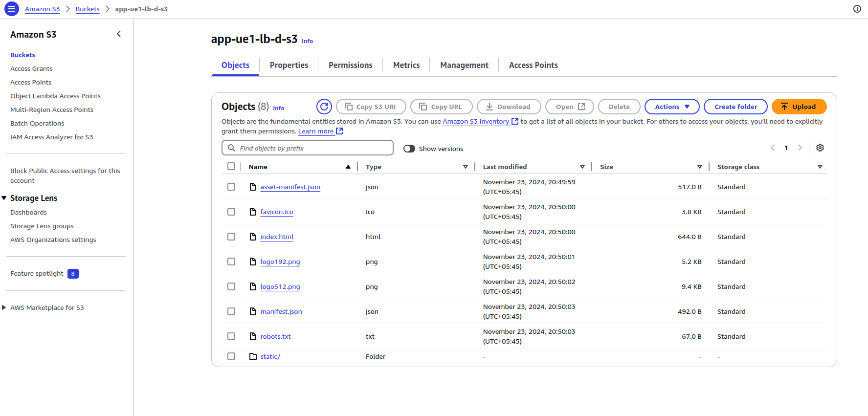This screenshot has width=868, height=416.
Task: Expand AWS Marketplace for S3
Action: pos(4,307)
